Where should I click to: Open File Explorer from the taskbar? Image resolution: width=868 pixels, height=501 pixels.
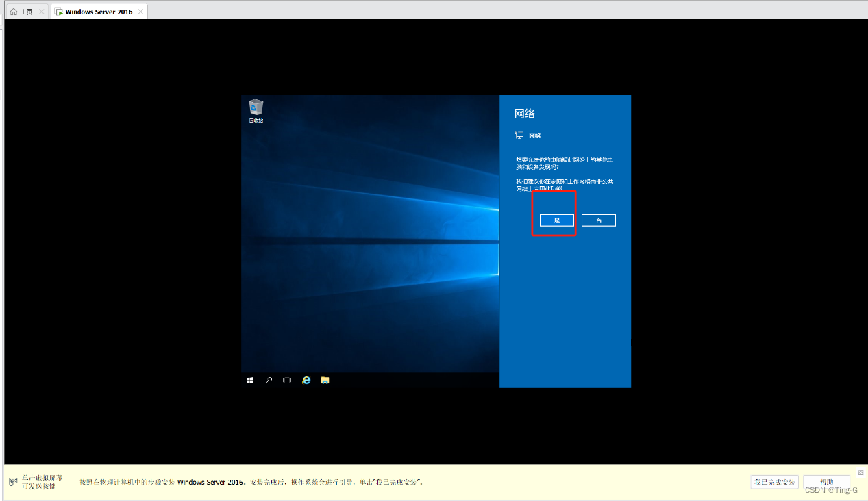point(325,380)
